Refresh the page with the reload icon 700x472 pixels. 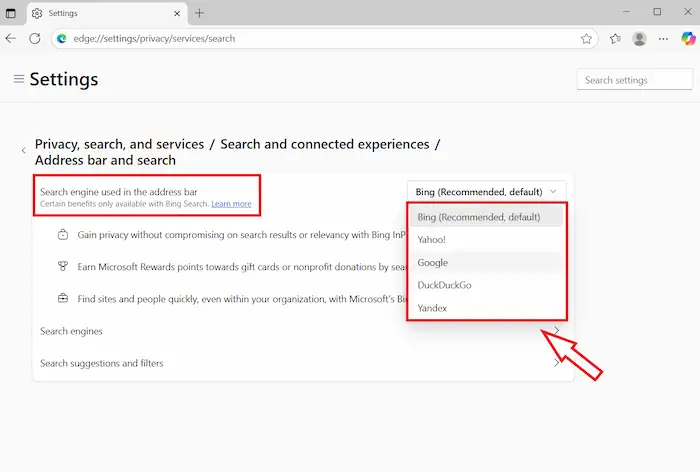35,39
